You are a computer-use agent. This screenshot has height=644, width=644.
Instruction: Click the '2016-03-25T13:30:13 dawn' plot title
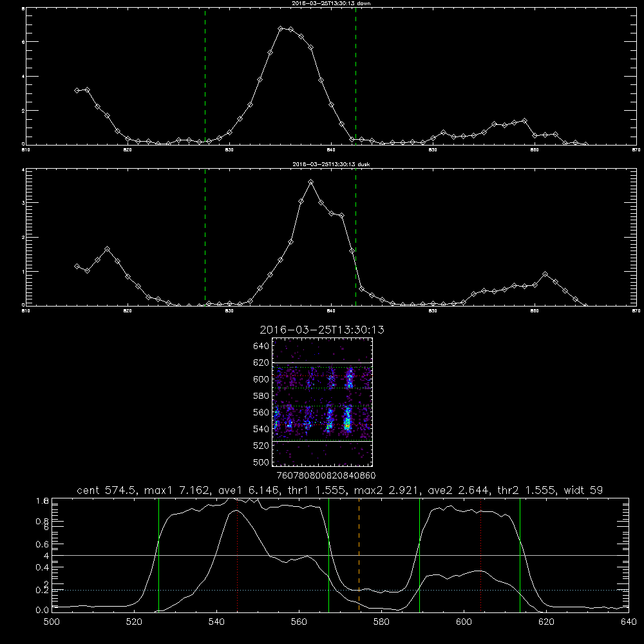[331, 3]
